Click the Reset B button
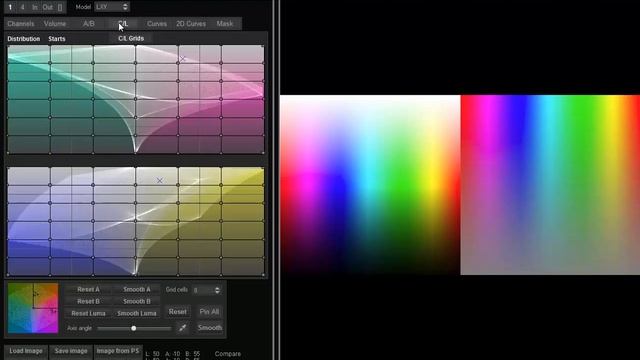 pyautogui.click(x=88, y=301)
